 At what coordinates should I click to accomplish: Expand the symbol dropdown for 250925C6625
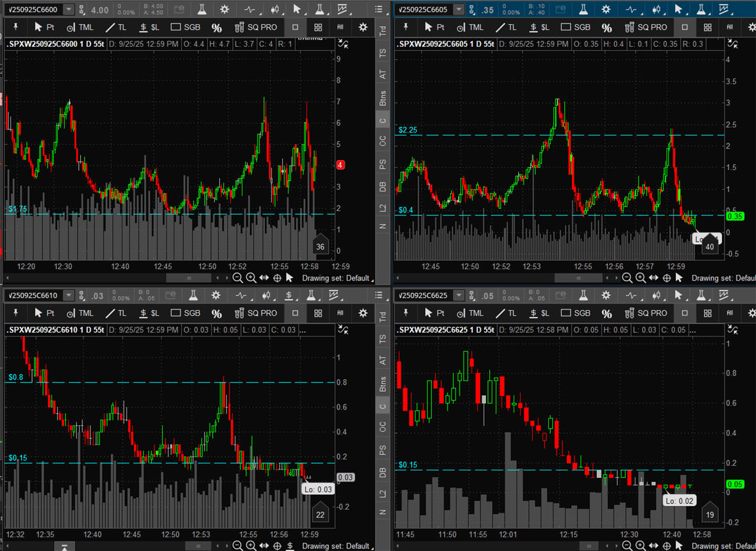point(458,295)
